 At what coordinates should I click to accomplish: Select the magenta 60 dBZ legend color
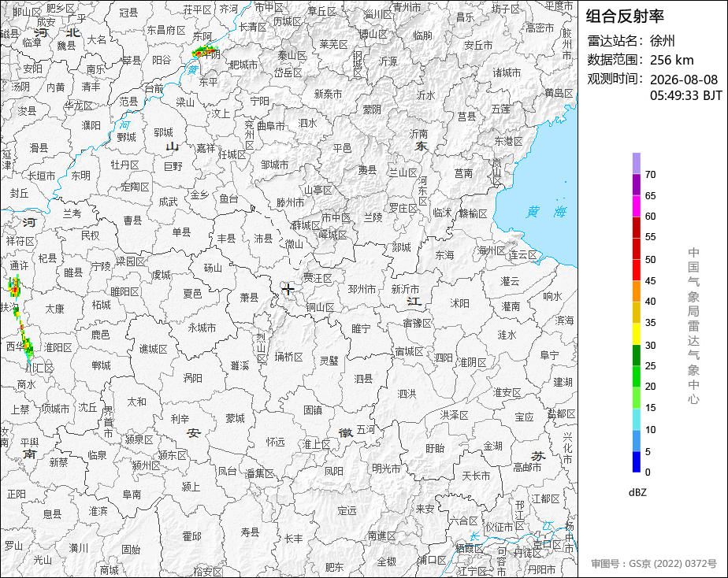coord(636,206)
